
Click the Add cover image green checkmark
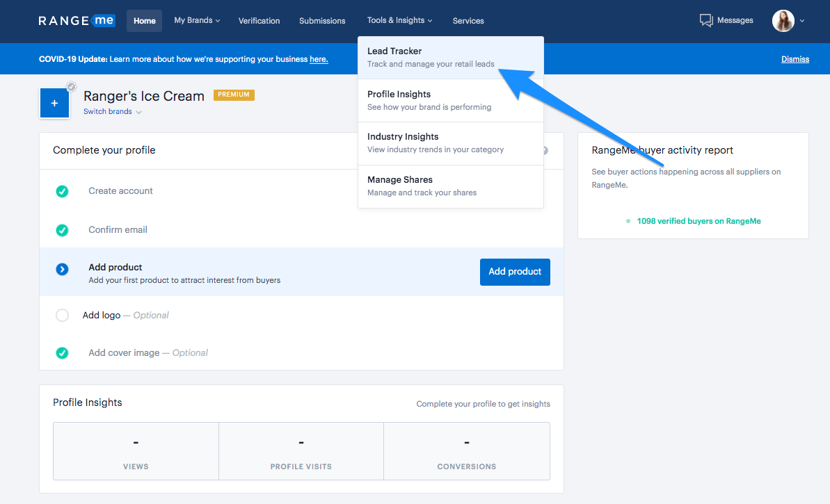click(x=62, y=352)
